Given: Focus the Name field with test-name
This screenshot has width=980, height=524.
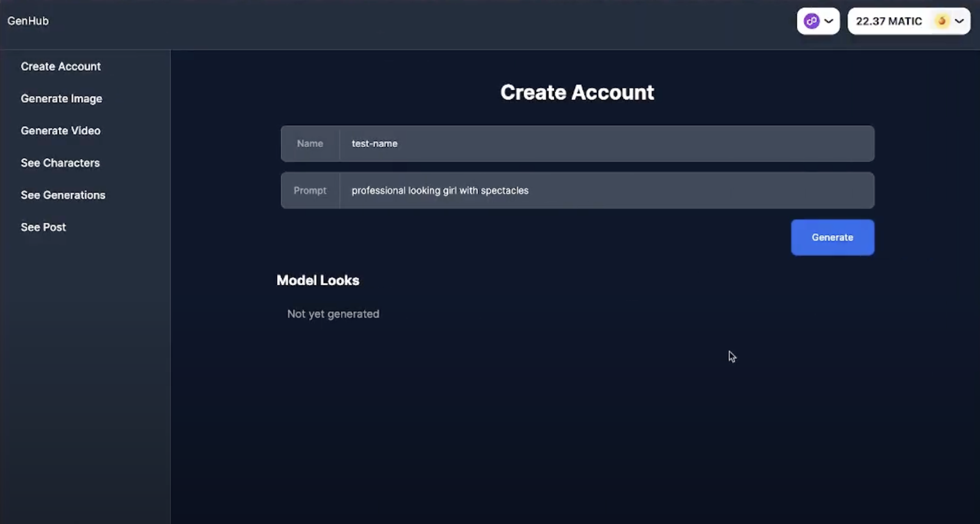Looking at the screenshot, I should click(606, 143).
